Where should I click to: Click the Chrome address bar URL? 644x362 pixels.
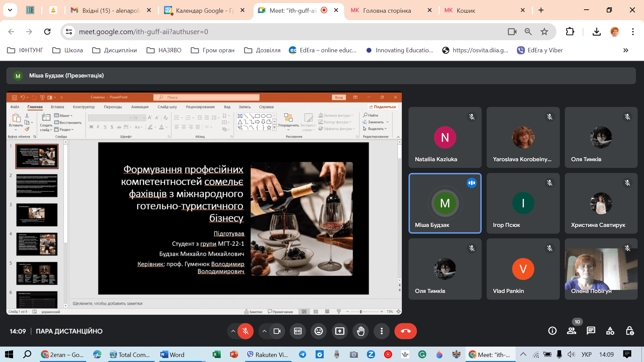(x=143, y=32)
